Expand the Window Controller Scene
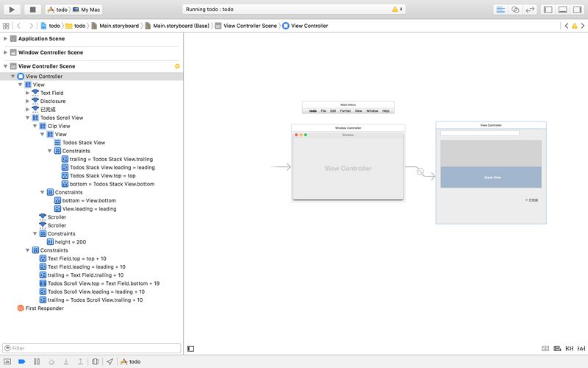This screenshot has width=588, height=368. coord(5,52)
